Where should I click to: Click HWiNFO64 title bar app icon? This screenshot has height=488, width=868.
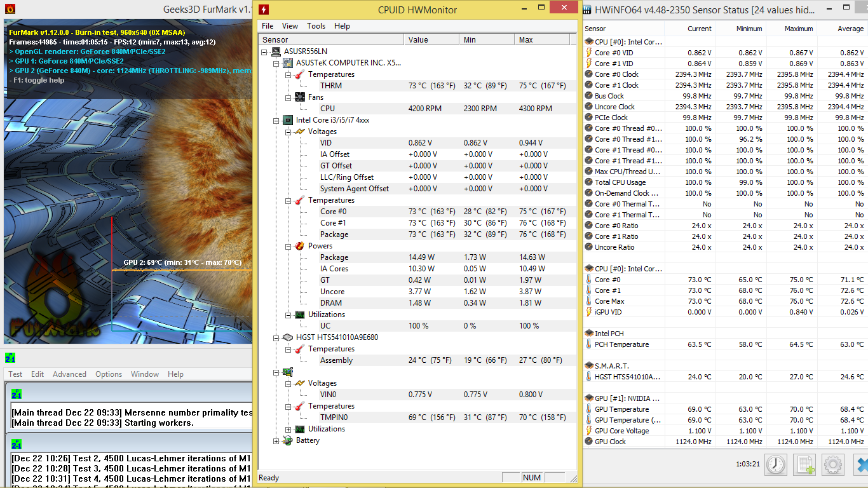588,10
